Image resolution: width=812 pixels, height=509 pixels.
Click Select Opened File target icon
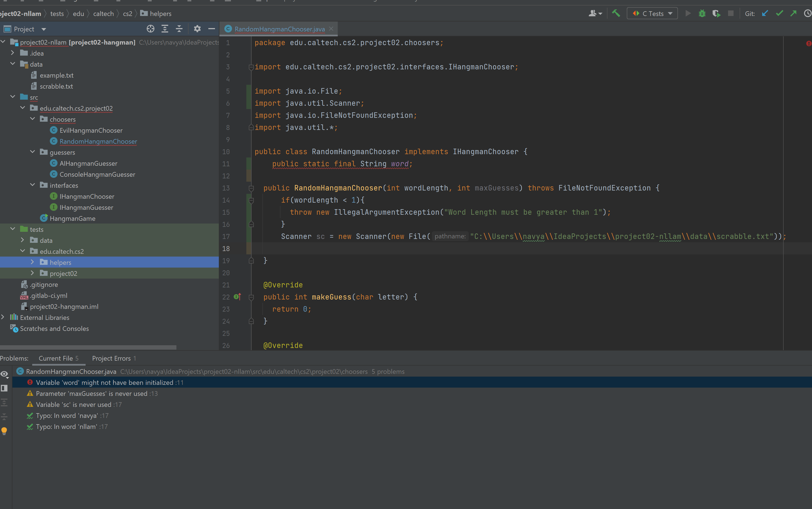150,29
